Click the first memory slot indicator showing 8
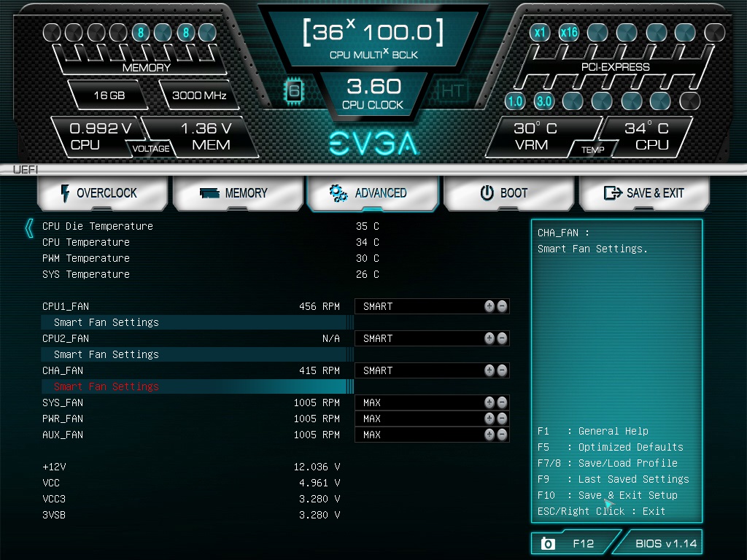 [141, 32]
